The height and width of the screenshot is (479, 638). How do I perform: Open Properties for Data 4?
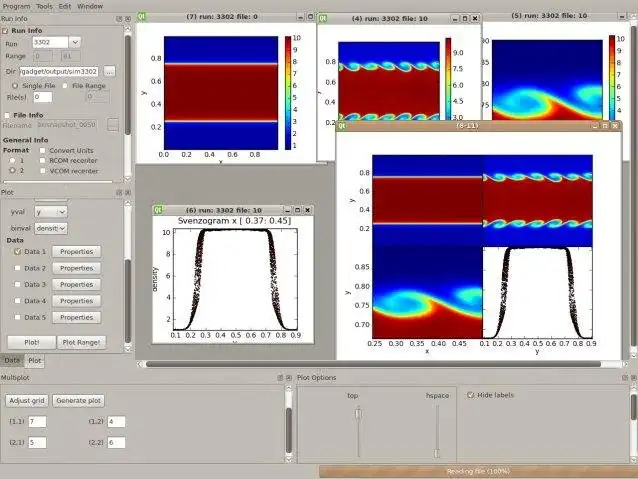tap(76, 300)
